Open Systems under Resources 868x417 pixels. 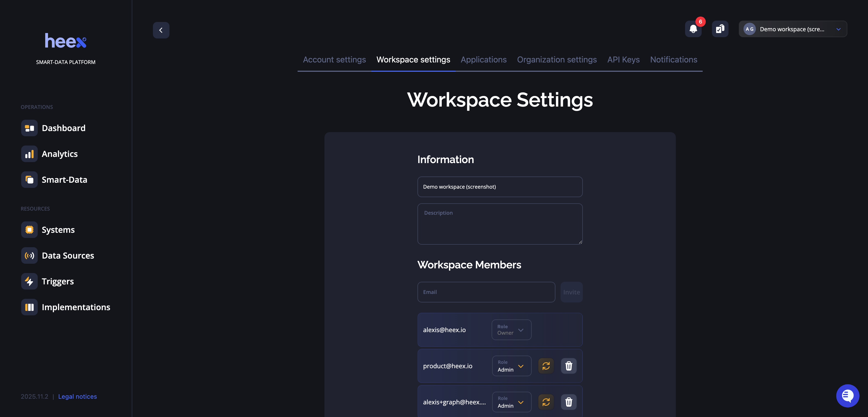click(58, 230)
